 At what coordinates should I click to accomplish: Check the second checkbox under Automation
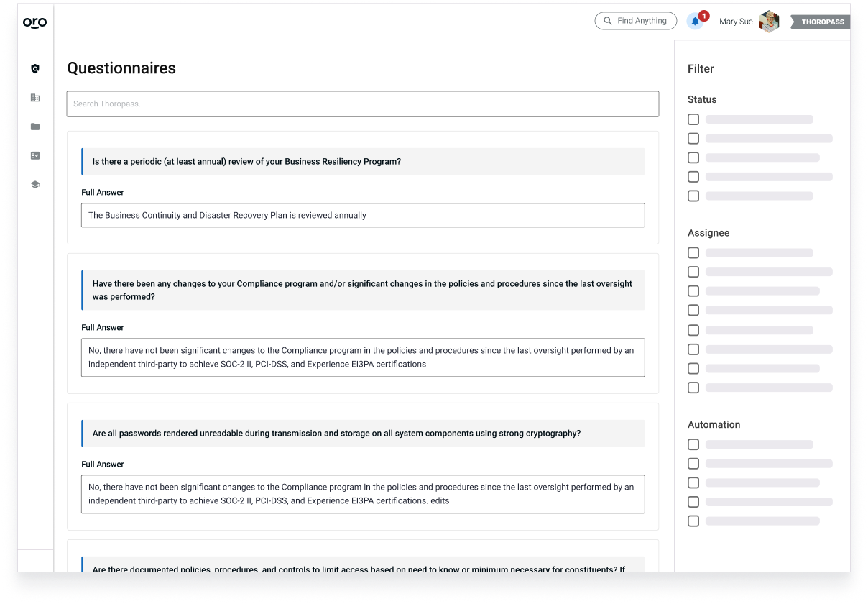coord(693,464)
